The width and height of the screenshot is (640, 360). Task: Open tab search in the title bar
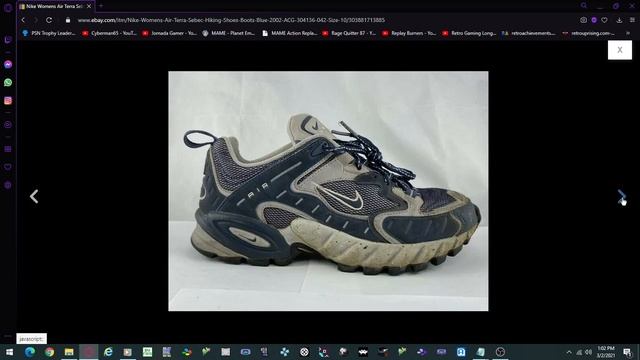(x=584, y=6)
